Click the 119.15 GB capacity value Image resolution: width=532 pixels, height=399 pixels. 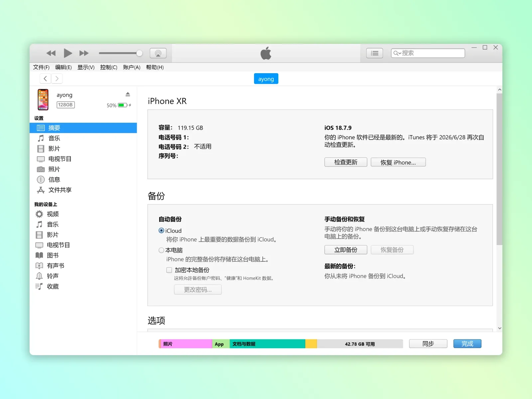click(190, 128)
